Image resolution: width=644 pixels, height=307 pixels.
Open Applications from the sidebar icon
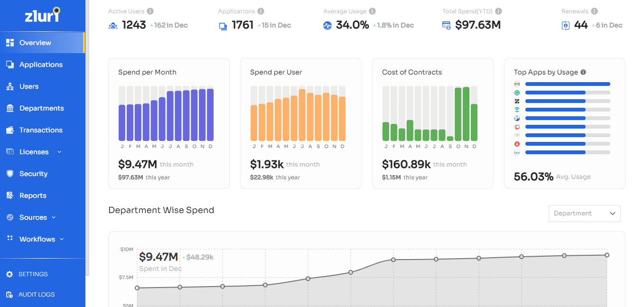[x=9, y=64]
